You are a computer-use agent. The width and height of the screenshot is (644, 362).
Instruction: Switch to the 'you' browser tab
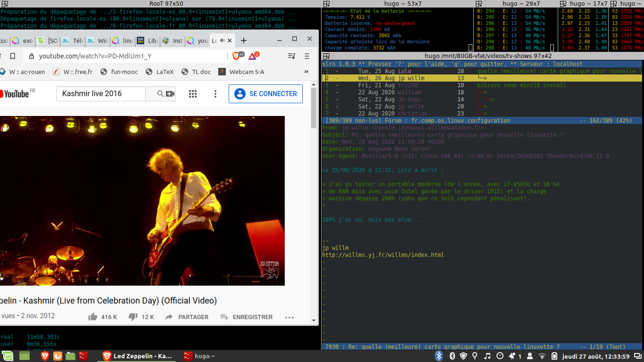(x=197, y=41)
